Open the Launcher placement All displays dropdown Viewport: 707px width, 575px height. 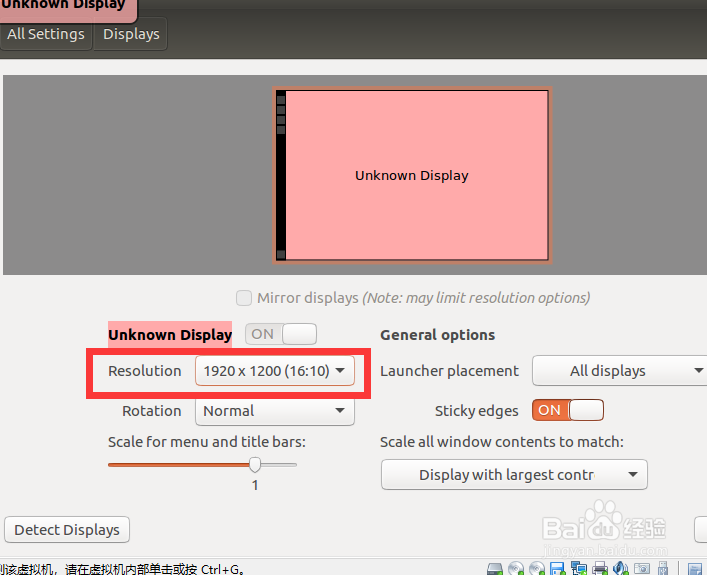(x=620, y=371)
